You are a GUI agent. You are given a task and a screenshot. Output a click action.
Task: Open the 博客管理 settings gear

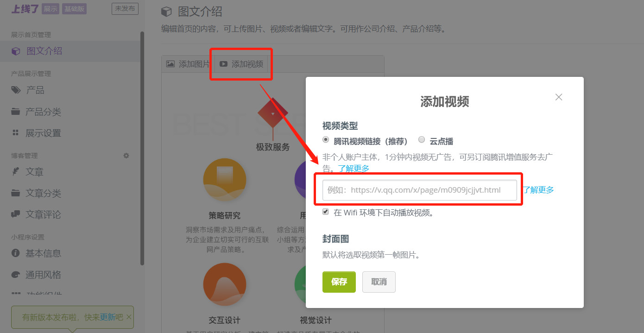tap(126, 156)
